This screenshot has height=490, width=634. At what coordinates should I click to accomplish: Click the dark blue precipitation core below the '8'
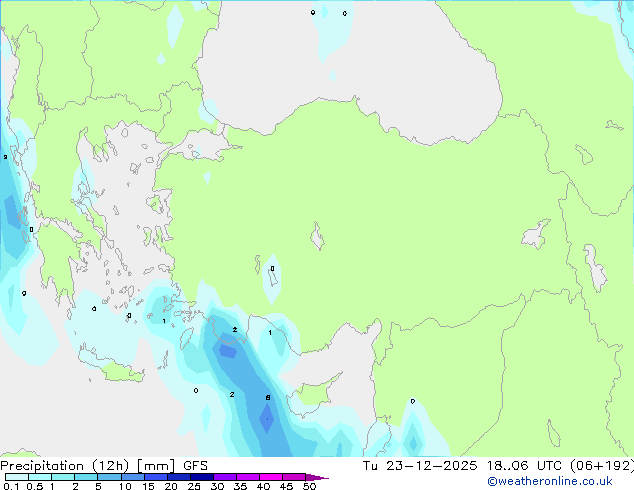point(266,419)
